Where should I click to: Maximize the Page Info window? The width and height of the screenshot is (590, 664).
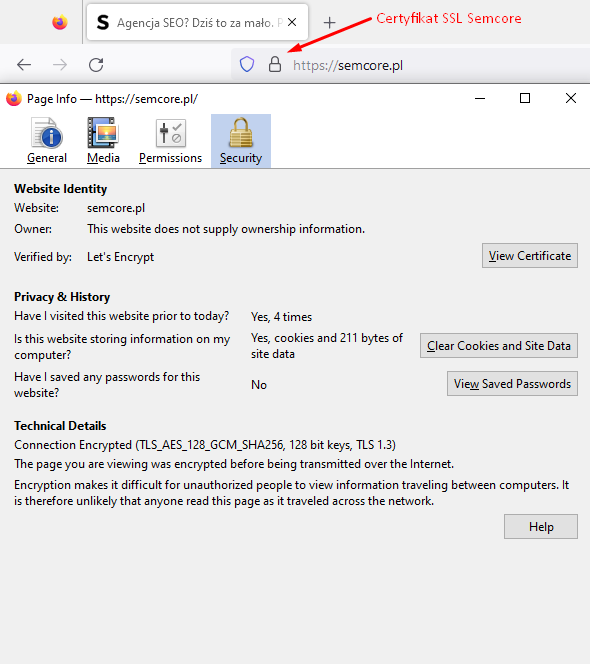click(525, 98)
